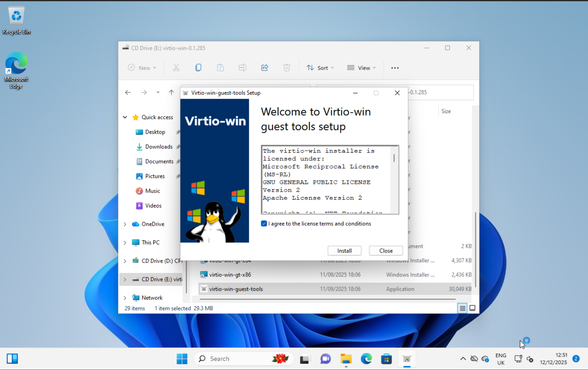Click the Copy icon in File Explorer toolbar
The width and height of the screenshot is (588, 370).
pyautogui.click(x=198, y=68)
